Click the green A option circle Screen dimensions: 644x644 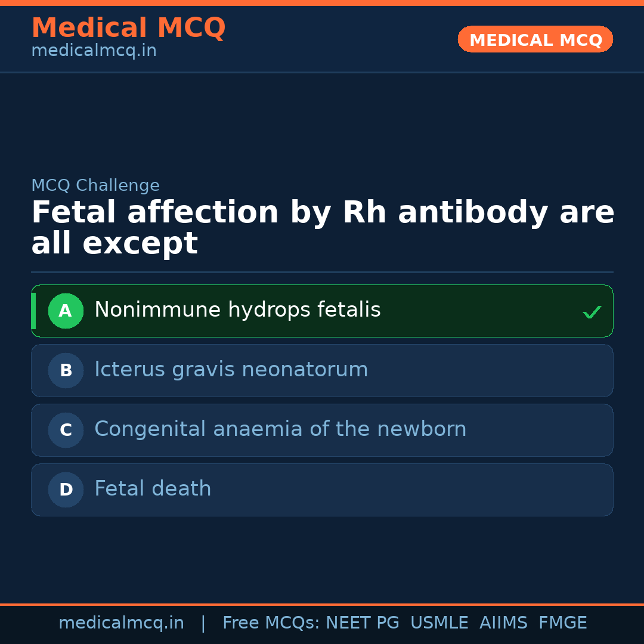click(x=66, y=311)
